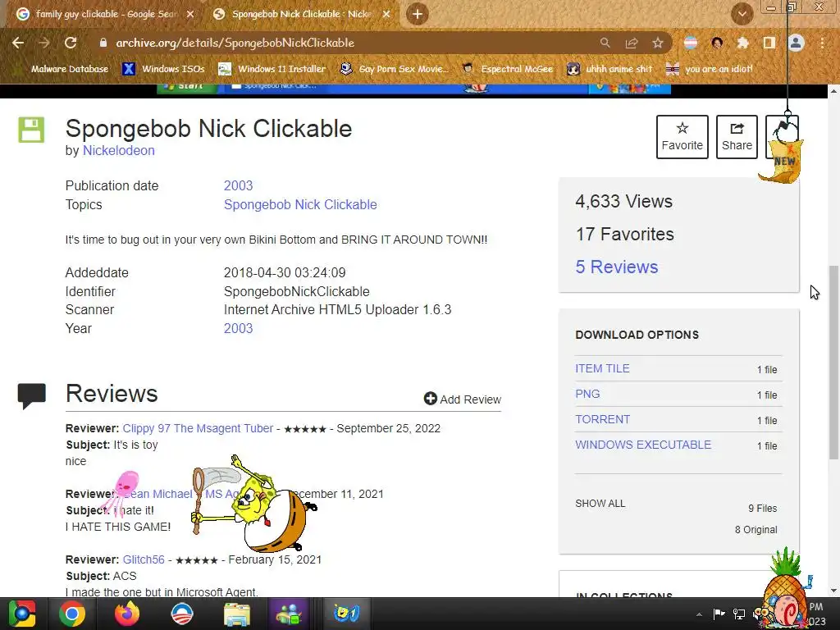Open the Start button colorful icon
Screen dimensions: 840x630
pos(21,614)
